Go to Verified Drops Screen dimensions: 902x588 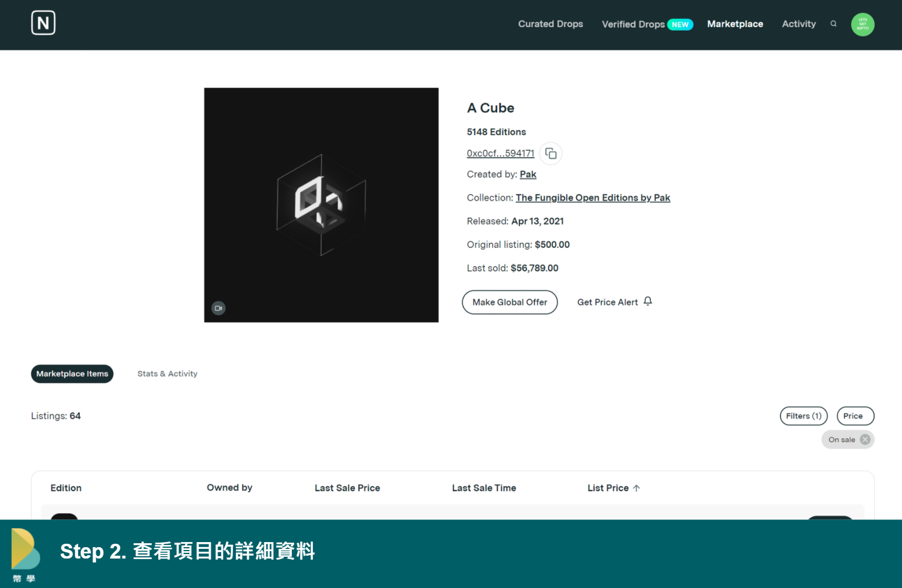pyautogui.click(x=633, y=24)
